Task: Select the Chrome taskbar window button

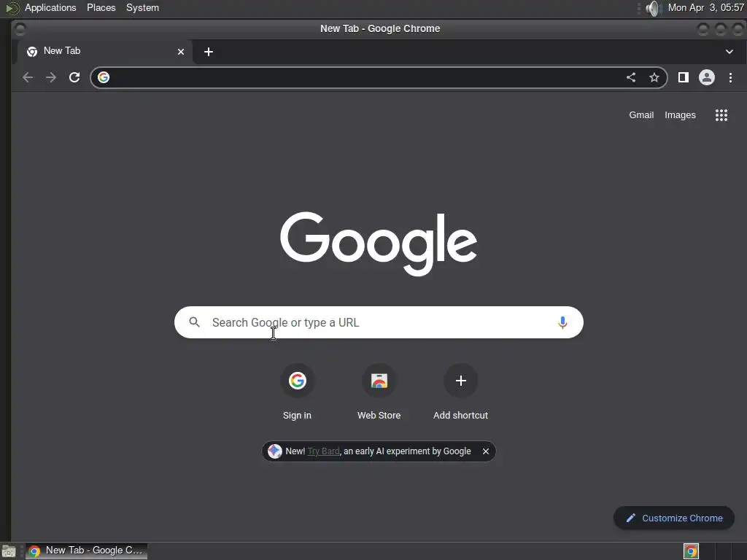Action: pyautogui.click(x=86, y=551)
